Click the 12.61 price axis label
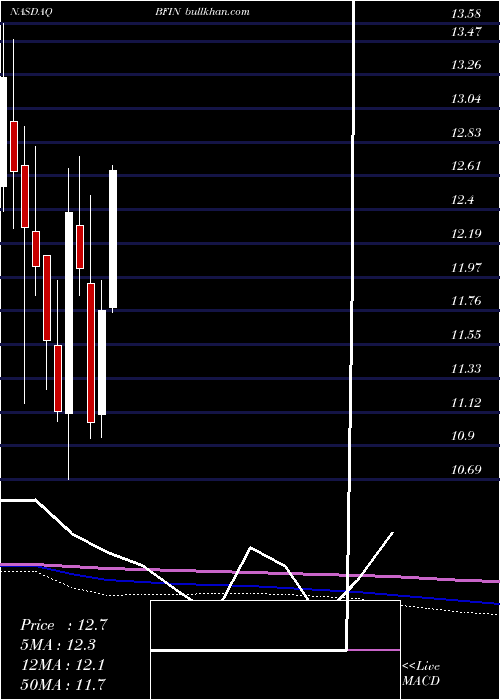This screenshot has height=700, width=500. pos(466,166)
